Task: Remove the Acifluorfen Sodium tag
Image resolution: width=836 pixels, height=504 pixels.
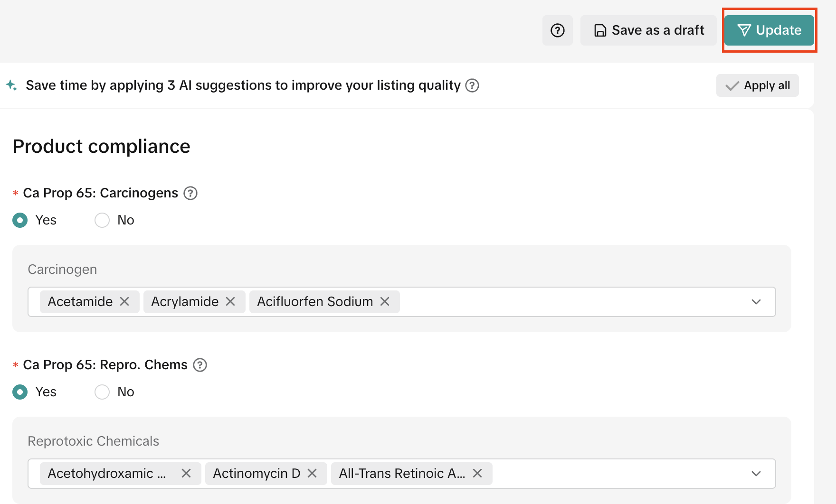Action: [x=385, y=301]
